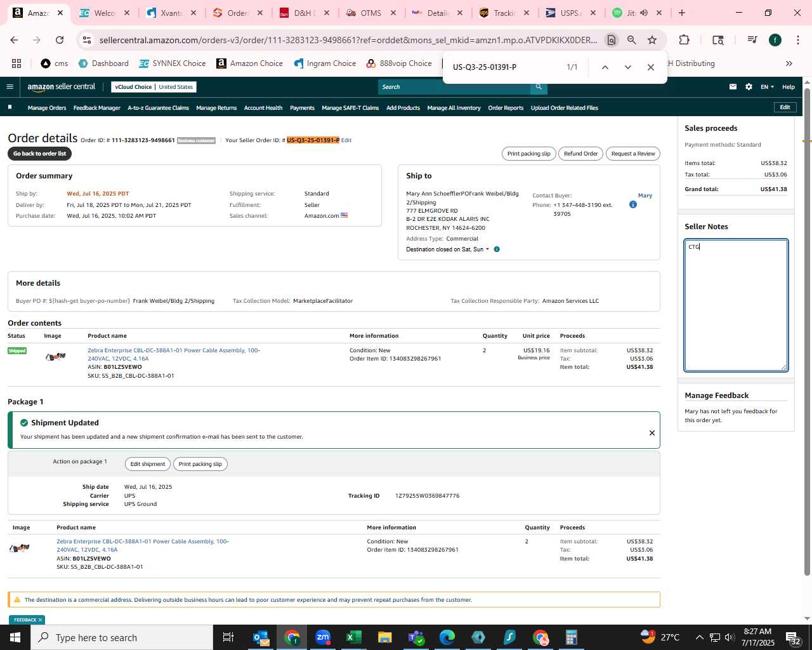Reload the page in Chrome

tap(60, 40)
